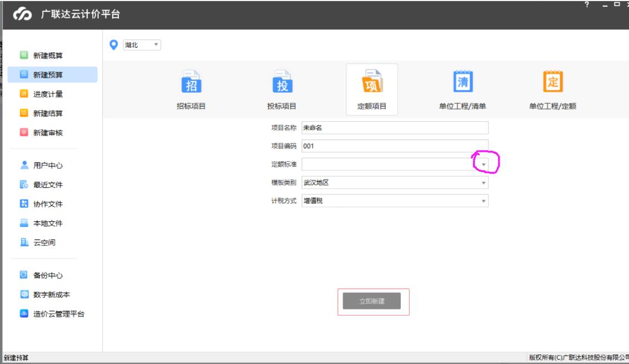Open 新建结算 from the sidebar text
629x364 pixels.
click(48, 113)
